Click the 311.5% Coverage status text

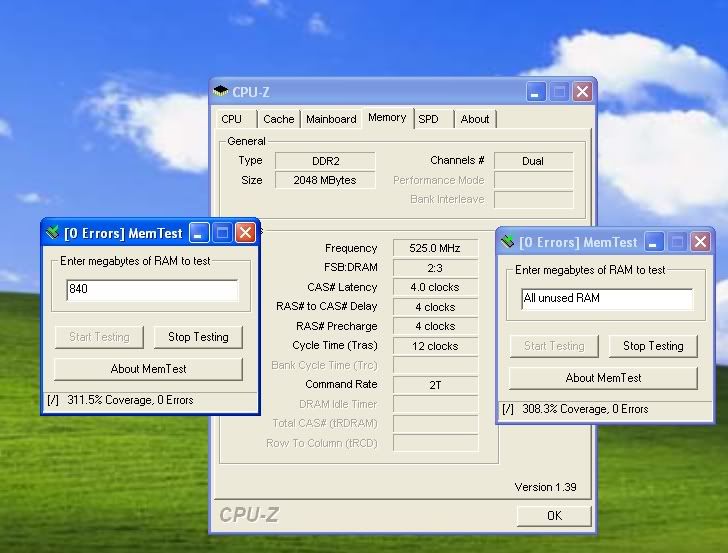(130, 400)
